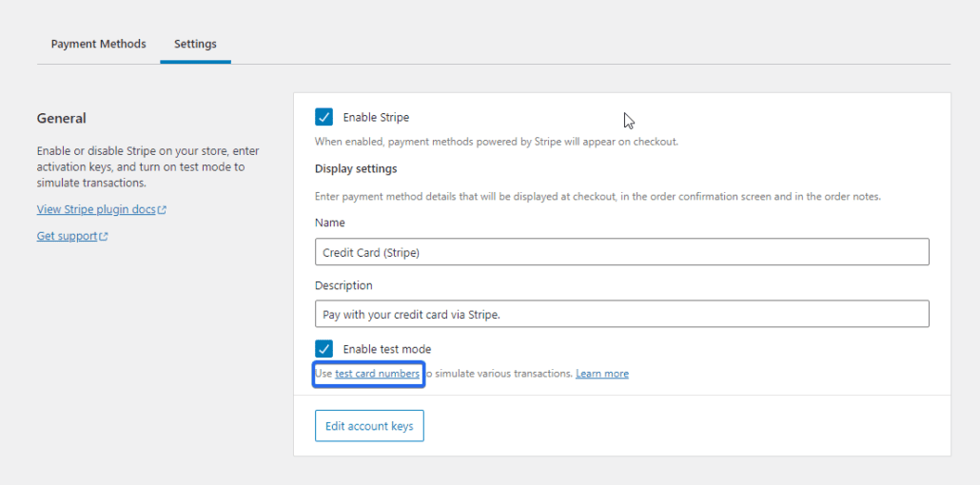Toggle the Enable Stripe checkbox
The width and height of the screenshot is (980, 485).
323,117
